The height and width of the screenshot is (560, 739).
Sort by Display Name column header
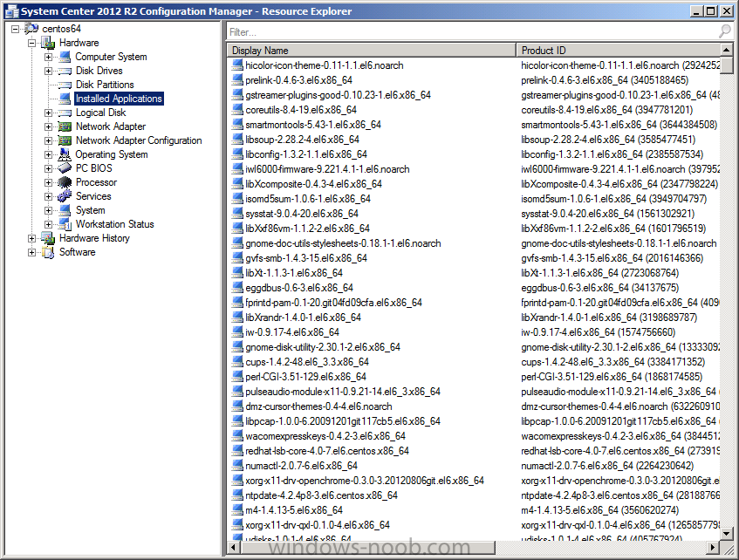point(372,51)
